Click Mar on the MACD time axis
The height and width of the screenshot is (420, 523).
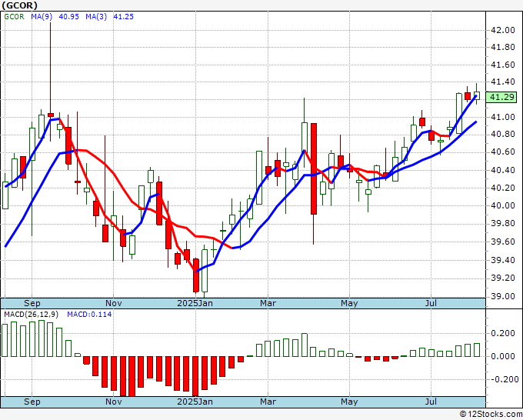(x=268, y=402)
